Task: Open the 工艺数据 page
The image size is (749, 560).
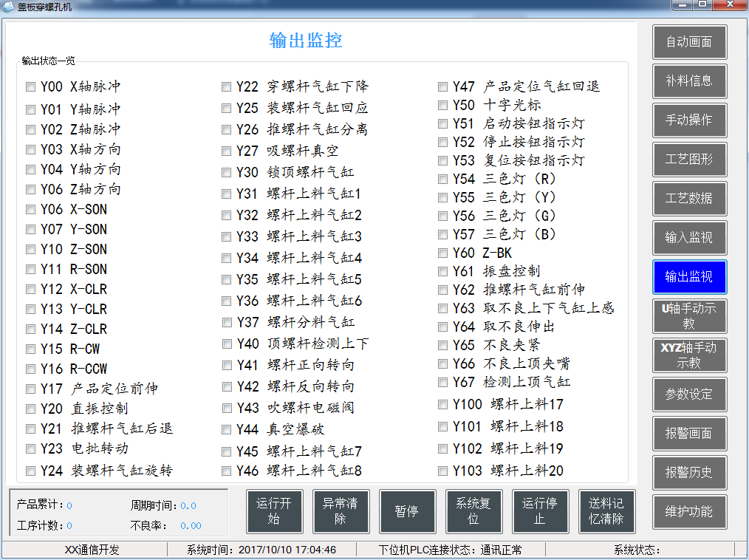Action: (689, 199)
